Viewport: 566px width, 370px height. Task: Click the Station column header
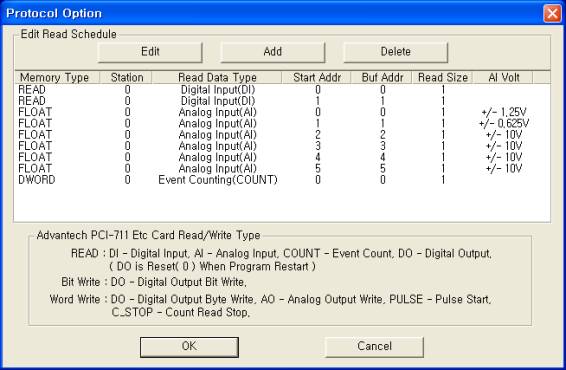(x=126, y=77)
